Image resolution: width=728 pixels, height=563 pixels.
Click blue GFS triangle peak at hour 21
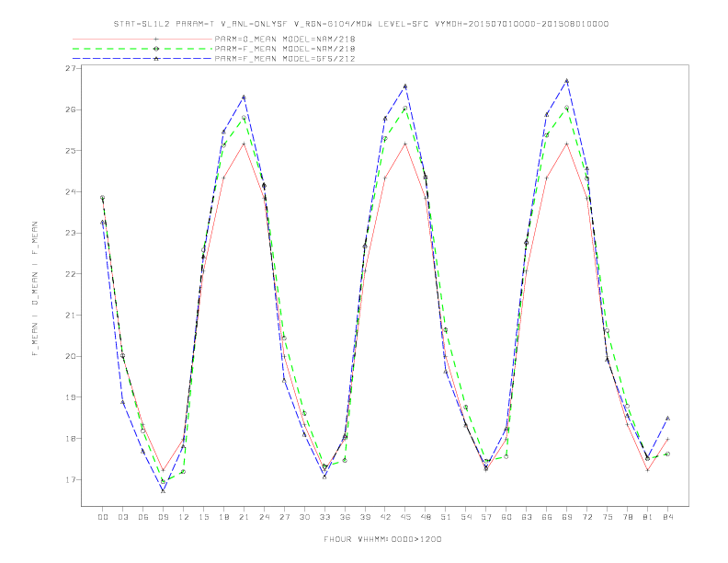(x=244, y=98)
